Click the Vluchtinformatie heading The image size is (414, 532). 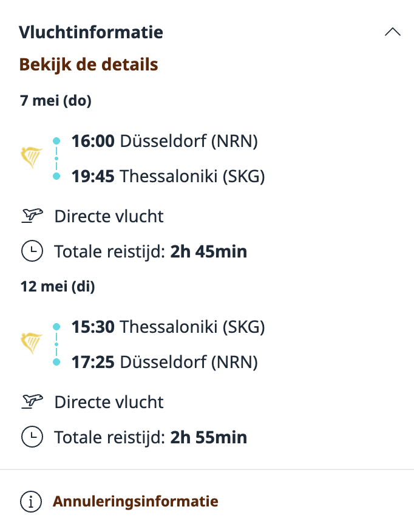(x=92, y=32)
